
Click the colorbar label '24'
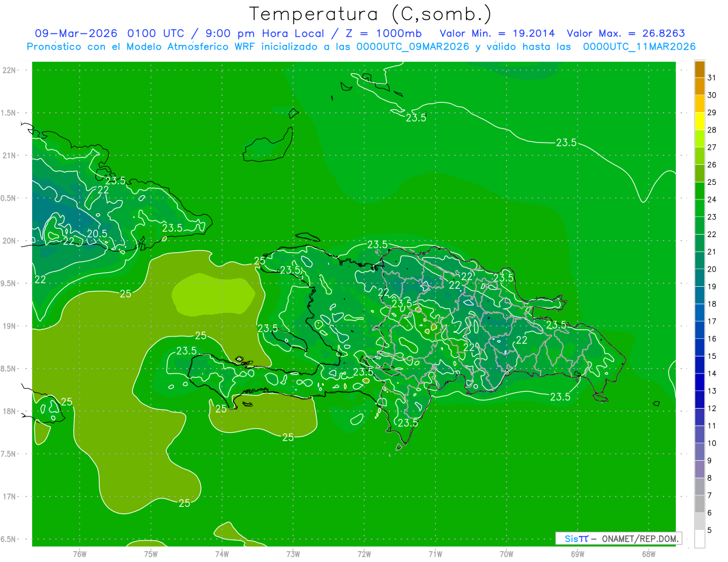(x=712, y=199)
